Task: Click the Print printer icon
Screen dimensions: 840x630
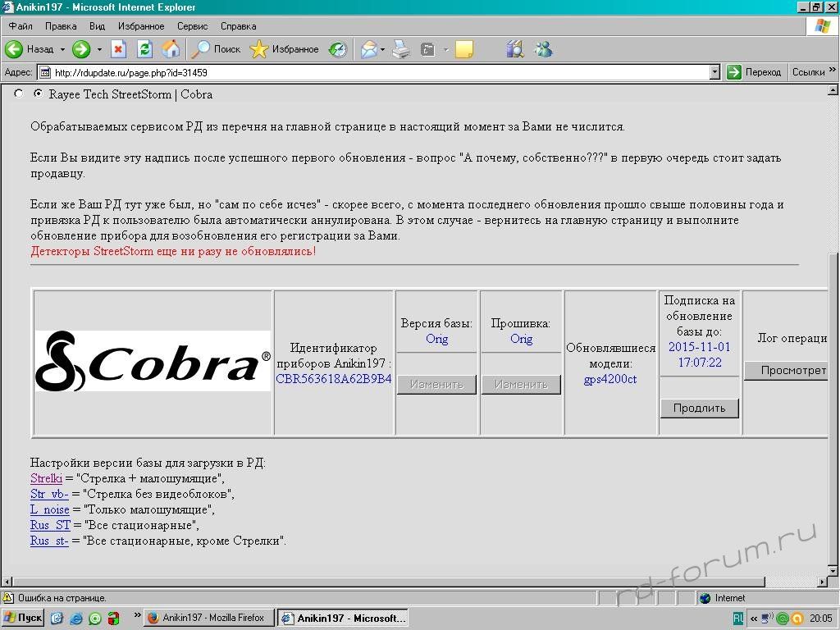Action: click(400, 49)
